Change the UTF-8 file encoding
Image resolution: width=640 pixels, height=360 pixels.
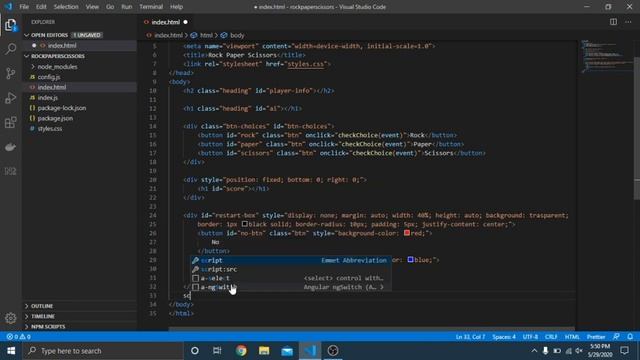point(530,337)
